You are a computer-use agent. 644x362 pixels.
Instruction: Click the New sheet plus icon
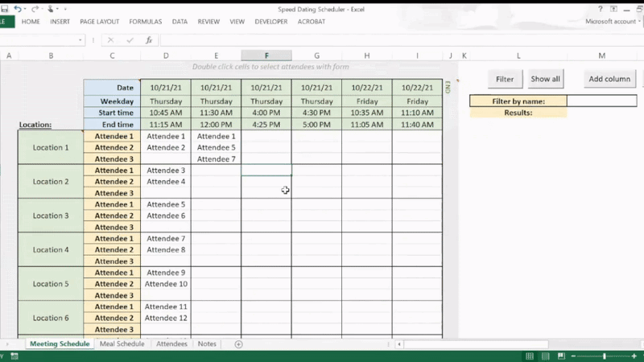tap(238, 344)
